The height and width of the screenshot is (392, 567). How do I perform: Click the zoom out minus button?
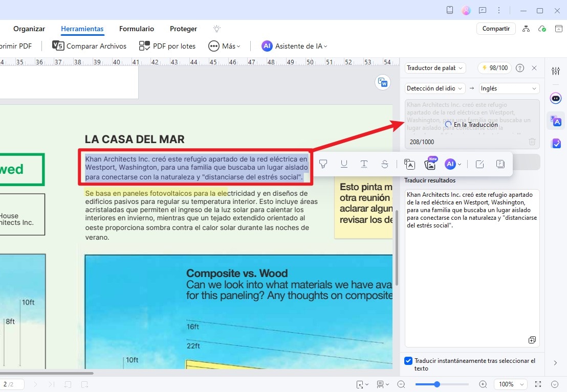pos(401,384)
